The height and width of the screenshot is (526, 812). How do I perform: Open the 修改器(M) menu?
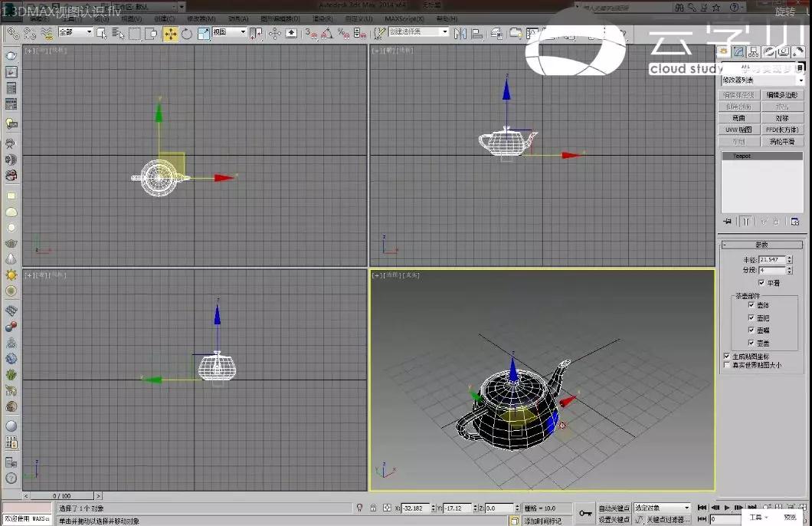[201, 18]
